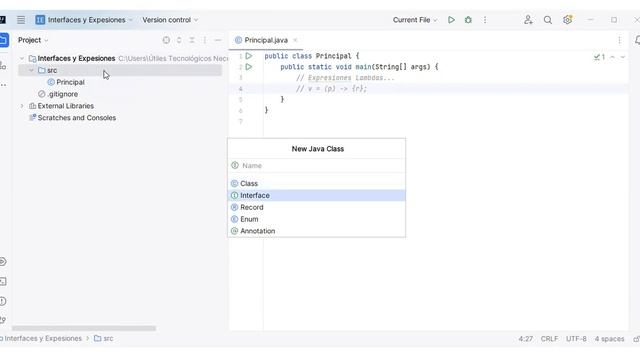Choose Class in New Java Class list
This screenshot has width=640, height=360.
coord(316,183)
